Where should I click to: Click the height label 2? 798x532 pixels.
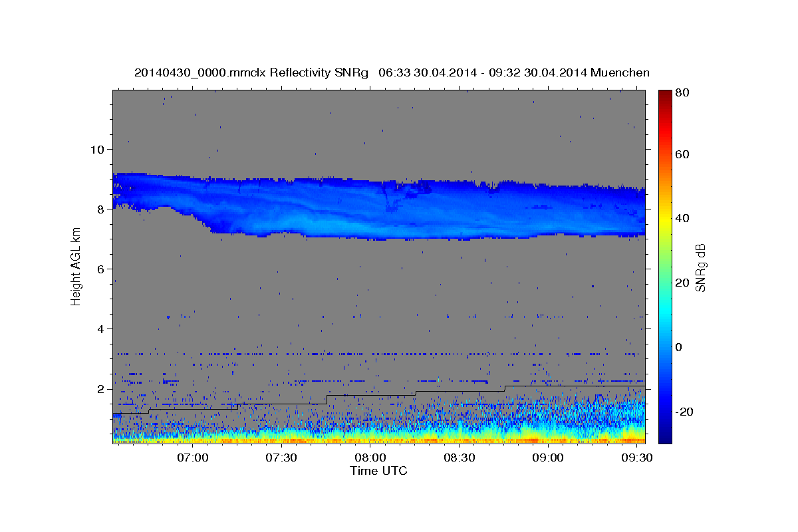pos(101,389)
